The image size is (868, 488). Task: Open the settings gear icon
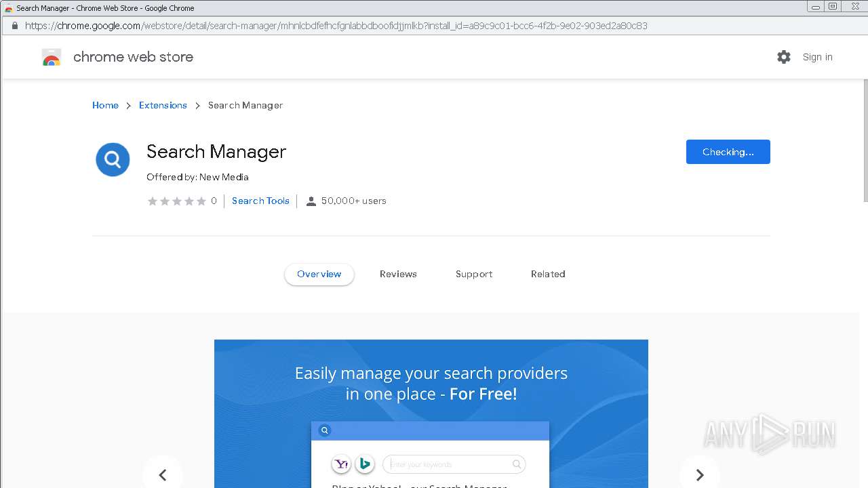coord(784,57)
